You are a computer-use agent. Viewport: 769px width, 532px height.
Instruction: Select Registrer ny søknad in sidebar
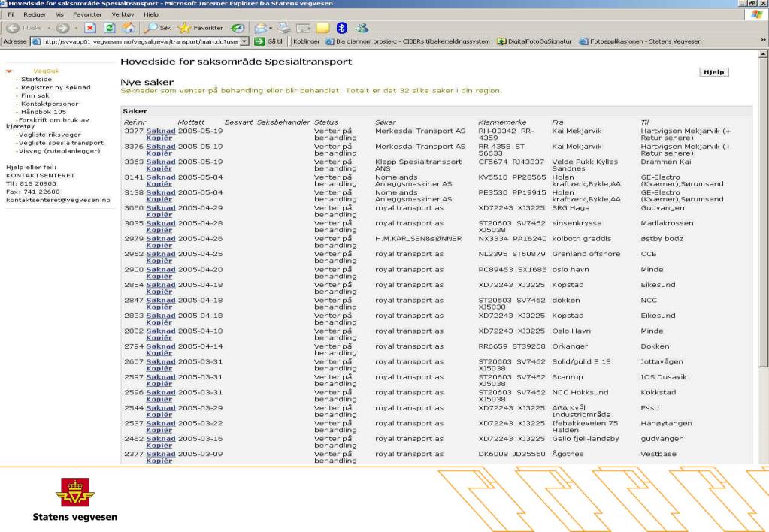pyautogui.click(x=56, y=87)
